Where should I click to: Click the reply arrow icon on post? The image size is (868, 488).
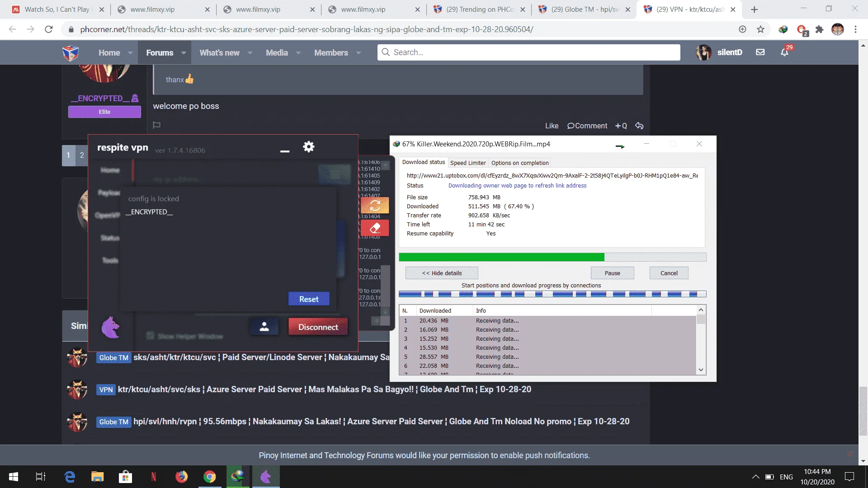639,126
